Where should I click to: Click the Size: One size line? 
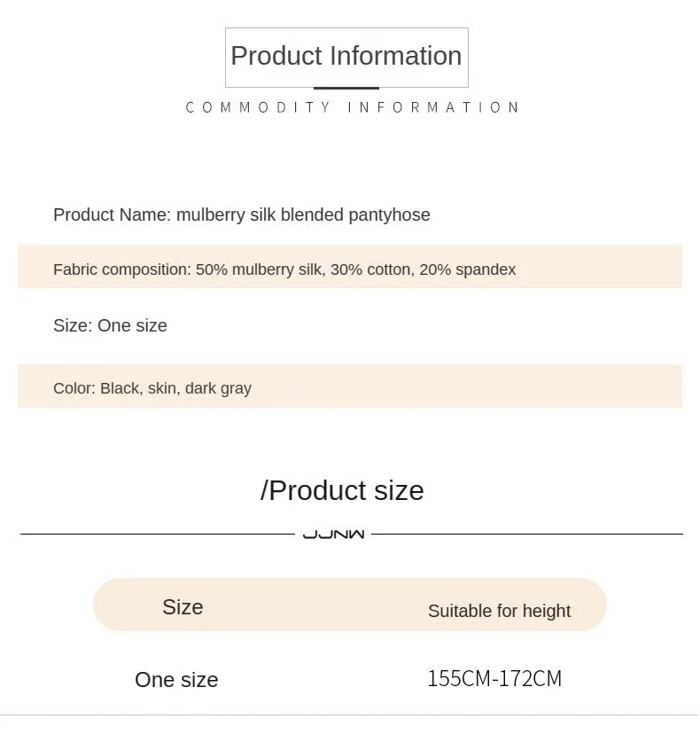pyautogui.click(x=110, y=325)
